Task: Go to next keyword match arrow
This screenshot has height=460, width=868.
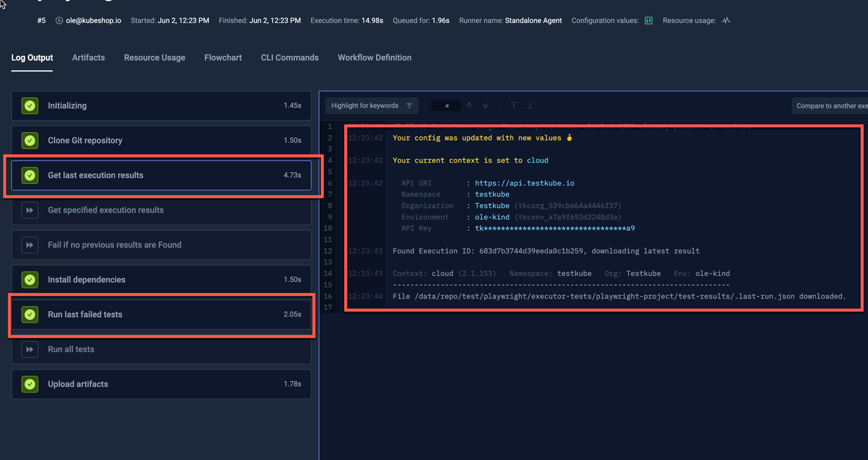Action: click(x=485, y=106)
